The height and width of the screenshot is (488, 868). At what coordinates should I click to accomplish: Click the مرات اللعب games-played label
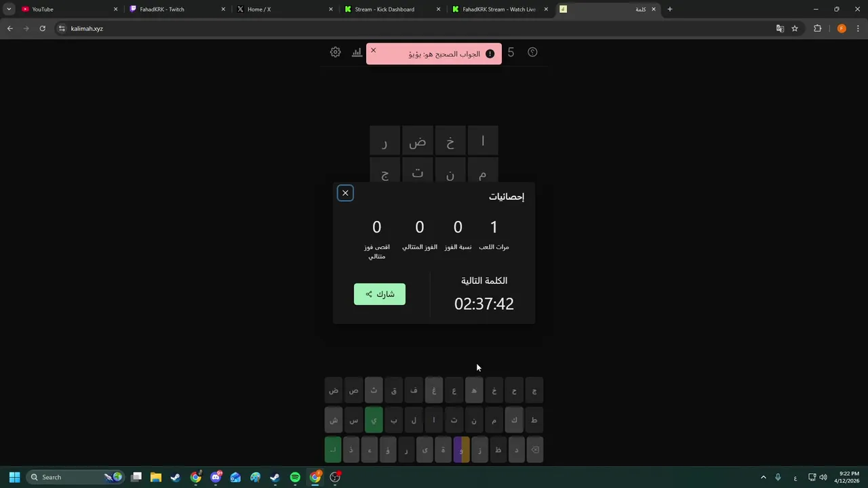[x=494, y=247]
